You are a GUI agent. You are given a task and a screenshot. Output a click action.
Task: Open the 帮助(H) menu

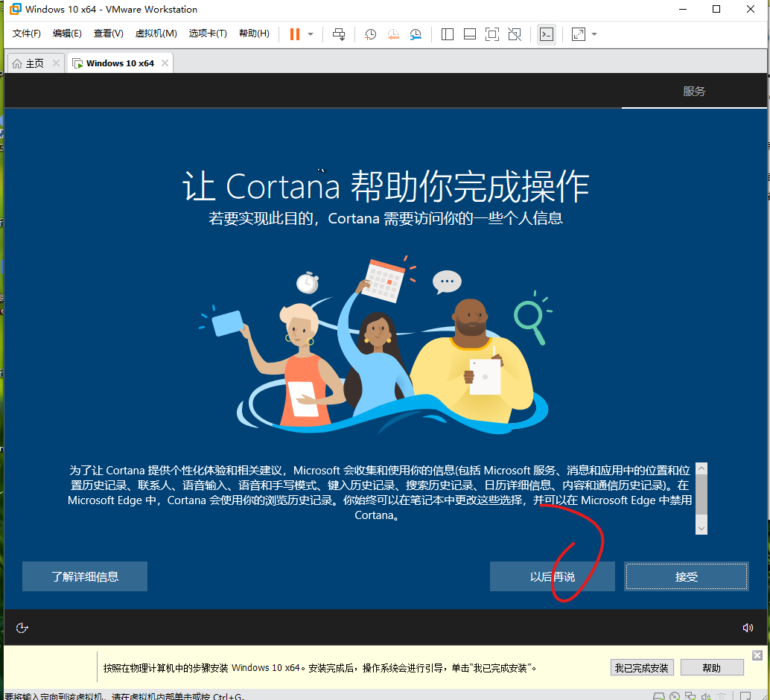(x=254, y=34)
